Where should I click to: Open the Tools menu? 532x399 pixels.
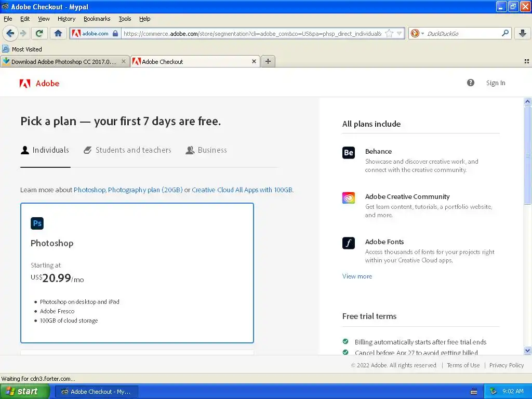[125, 19]
